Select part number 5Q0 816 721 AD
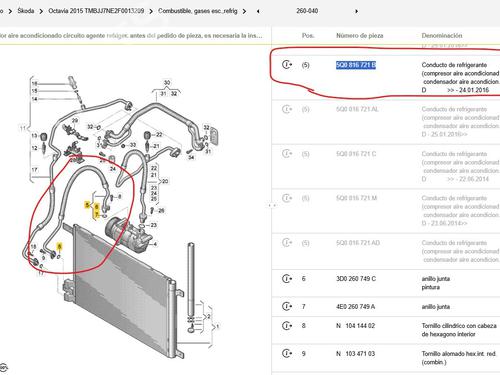This screenshot has width=500, height=375. [x=358, y=243]
